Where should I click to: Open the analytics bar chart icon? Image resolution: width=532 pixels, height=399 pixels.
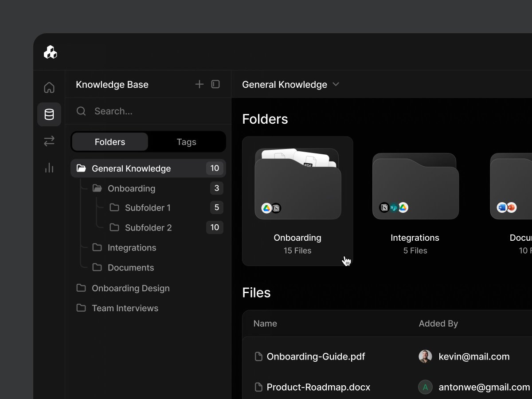[x=49, y=168]
